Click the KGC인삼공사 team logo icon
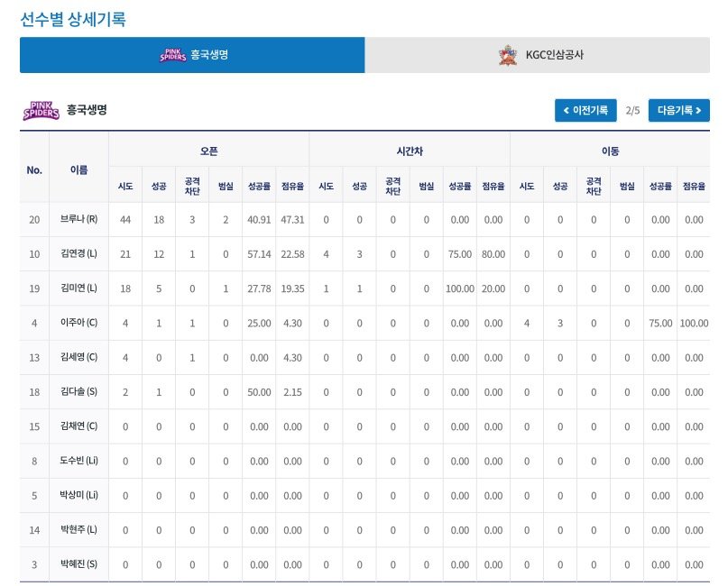The width and height of the screenshot is (728, 586). pos(508,55)
